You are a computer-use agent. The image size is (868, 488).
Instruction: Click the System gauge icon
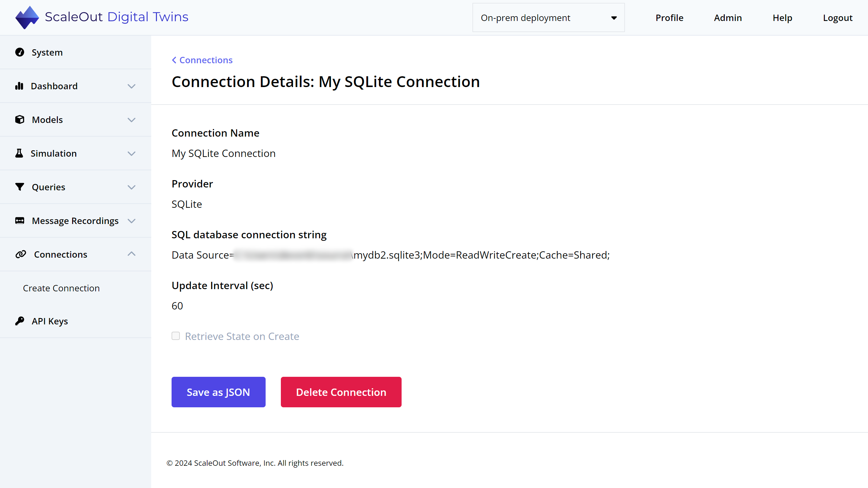(20, 52)
